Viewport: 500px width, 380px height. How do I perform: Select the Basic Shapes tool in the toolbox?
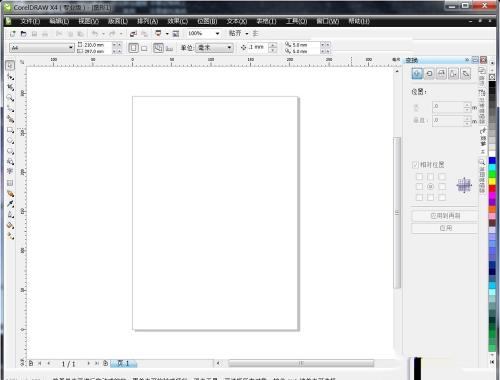click(10, 161)
